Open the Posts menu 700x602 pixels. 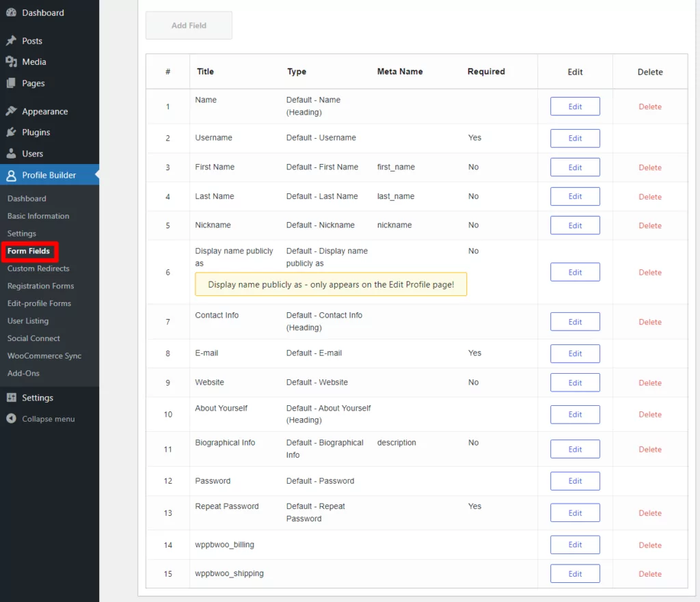pos(32,40)
